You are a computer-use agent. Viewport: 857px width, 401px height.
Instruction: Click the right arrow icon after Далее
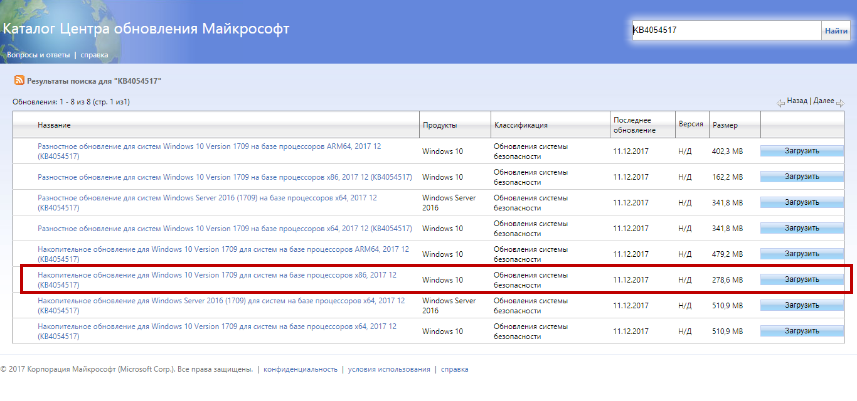[840, 102]
